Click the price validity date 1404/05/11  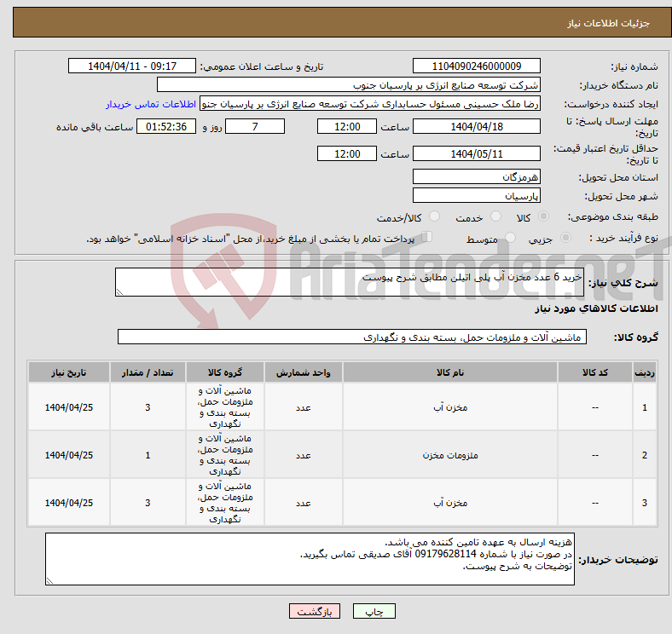pos(476,153)
